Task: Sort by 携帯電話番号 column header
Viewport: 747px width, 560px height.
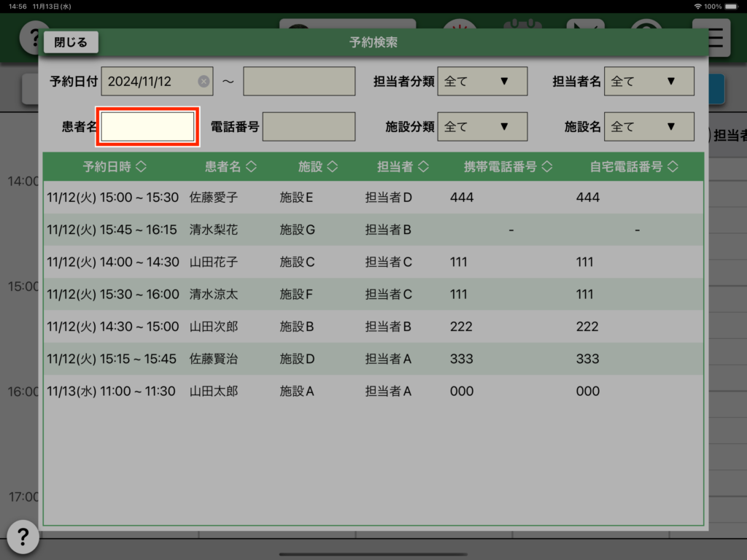Action: [x=508, y=167]
